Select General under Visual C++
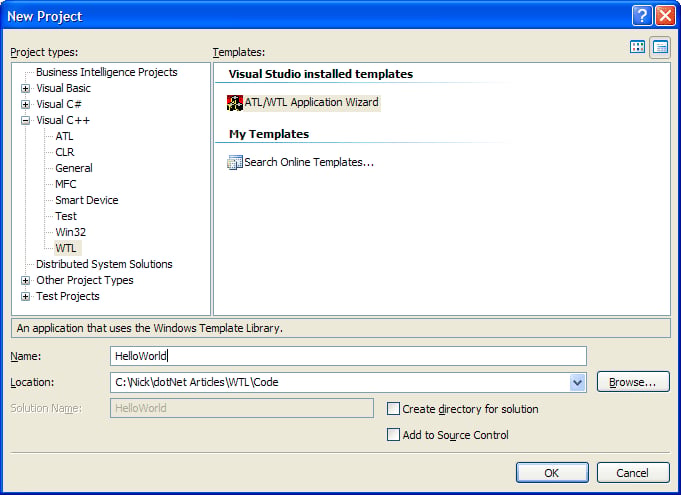This screenshot has height=495, width=681. pyautogui.click(x=74, y=168)
